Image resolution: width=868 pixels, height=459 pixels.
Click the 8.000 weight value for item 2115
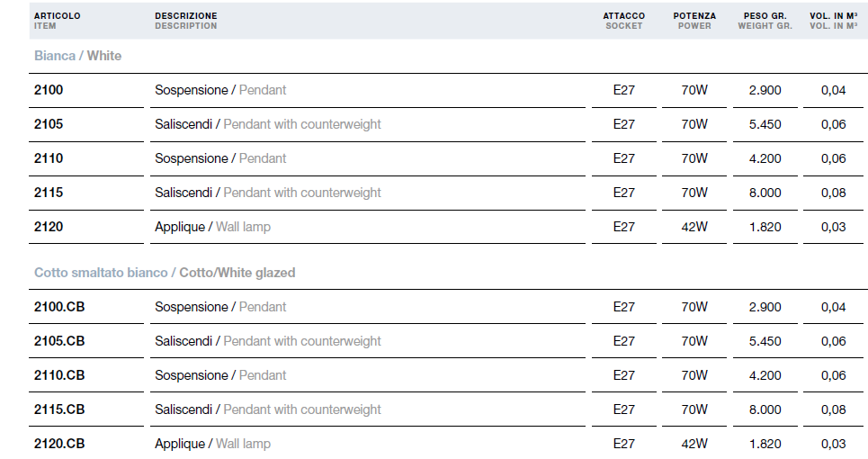765,193
